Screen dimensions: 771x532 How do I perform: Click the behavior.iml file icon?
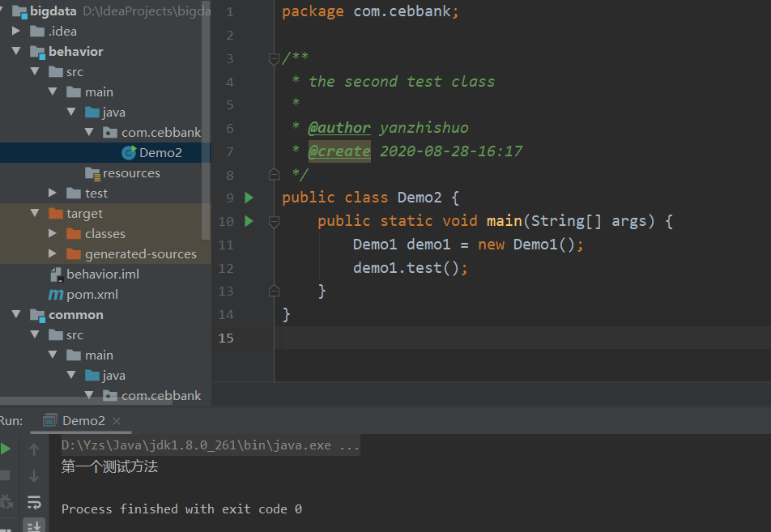[57, 275]
